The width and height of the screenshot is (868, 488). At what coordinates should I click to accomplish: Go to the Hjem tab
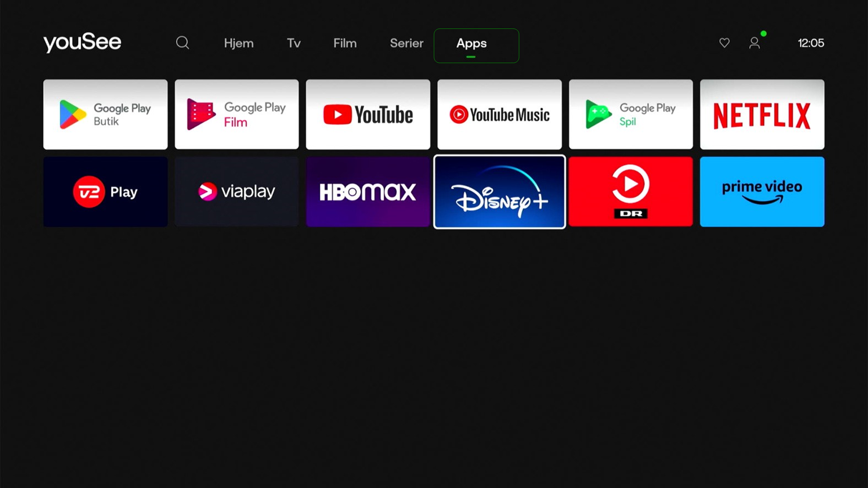tap(239, 43)
